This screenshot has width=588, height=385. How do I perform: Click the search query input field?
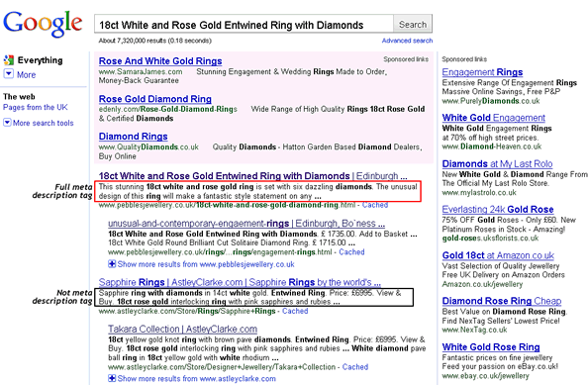[244, 25]
